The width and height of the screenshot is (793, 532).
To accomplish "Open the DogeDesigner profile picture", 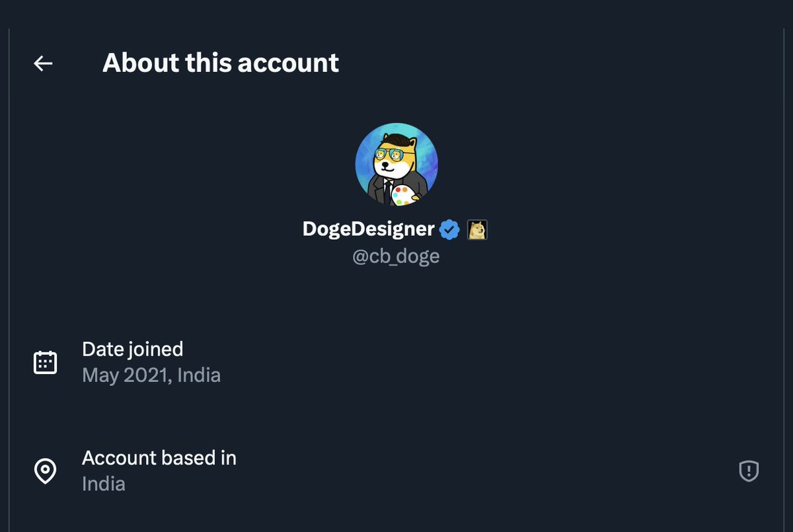I will (x=397, y=164).
